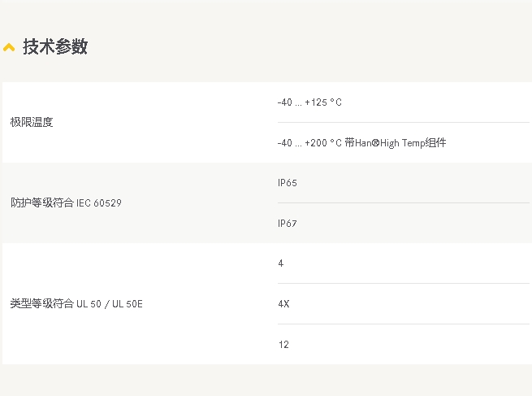Image resolution: width=532 pixels, height=396 pixels.
Task: Click the divider line below IP65
Action: (404, 202)
